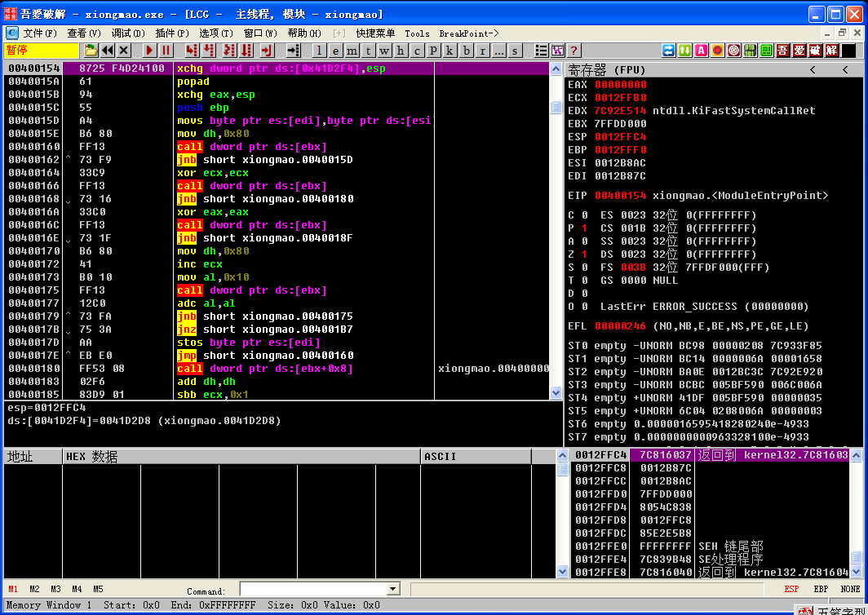The width and height of the screenshot is (868, 615).
Task: Click the appearance options grid icon
Action: click(557, 51)
